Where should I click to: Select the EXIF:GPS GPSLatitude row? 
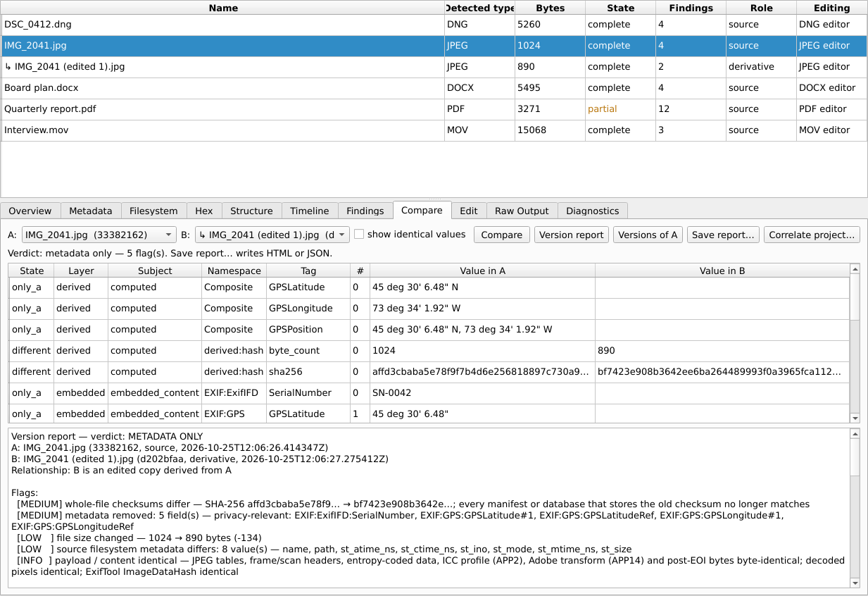pyautogui.click(x=429, y=414)
